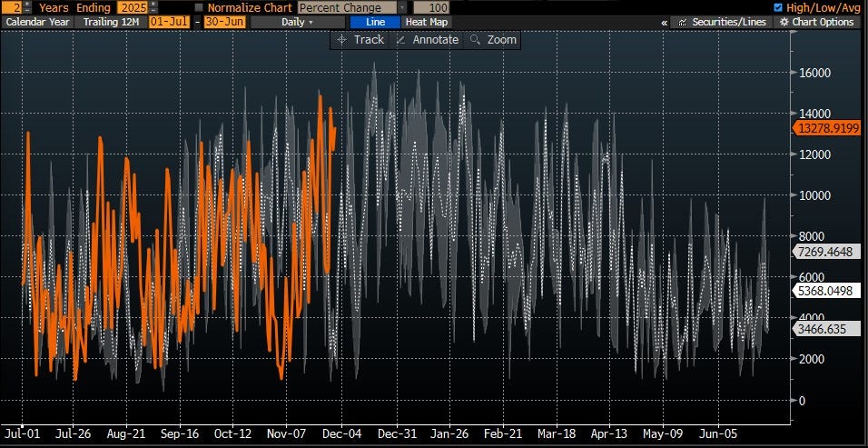Increase the number of years stepper
This screenshot has height=448, width=868.
click(x=27, y=5)
